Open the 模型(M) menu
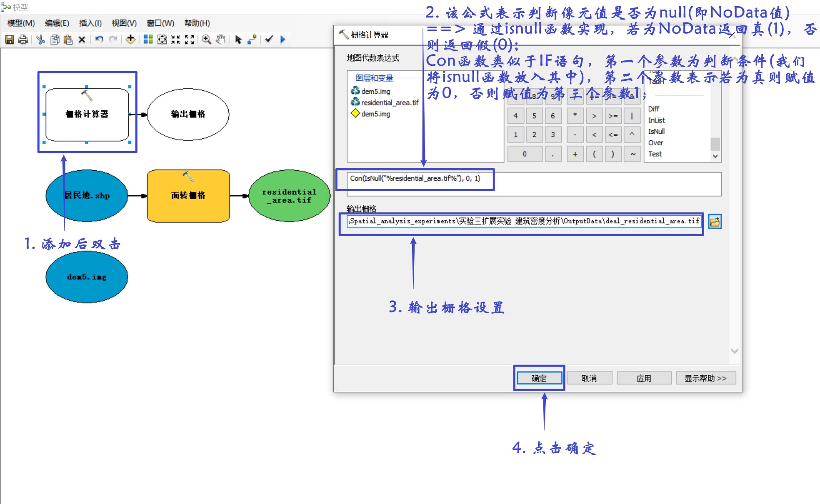Image resolution: width=820 pixels, height=504 pixels. tap(21, 23)
